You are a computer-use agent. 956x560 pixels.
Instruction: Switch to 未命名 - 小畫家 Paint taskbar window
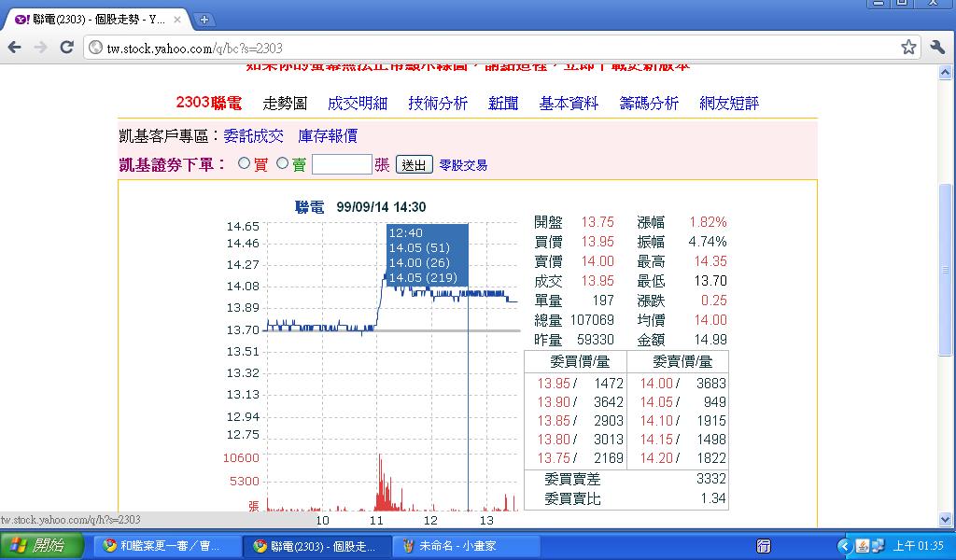click(x=466, y=546)
